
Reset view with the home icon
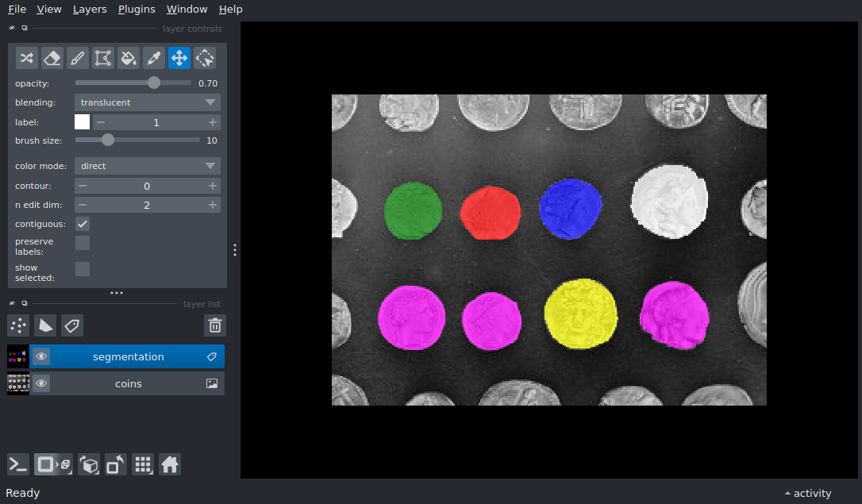pyautogui.click(x=170, y=465)
